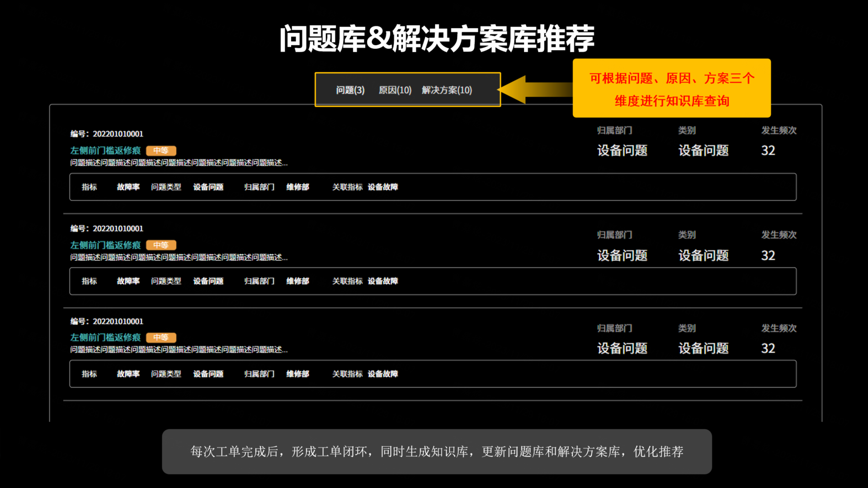This screenshot has height=488, width=868.
Task: Click 归属部门 header above first card's 设备问题
Action: pyautogui.click(x=614, y=131)
